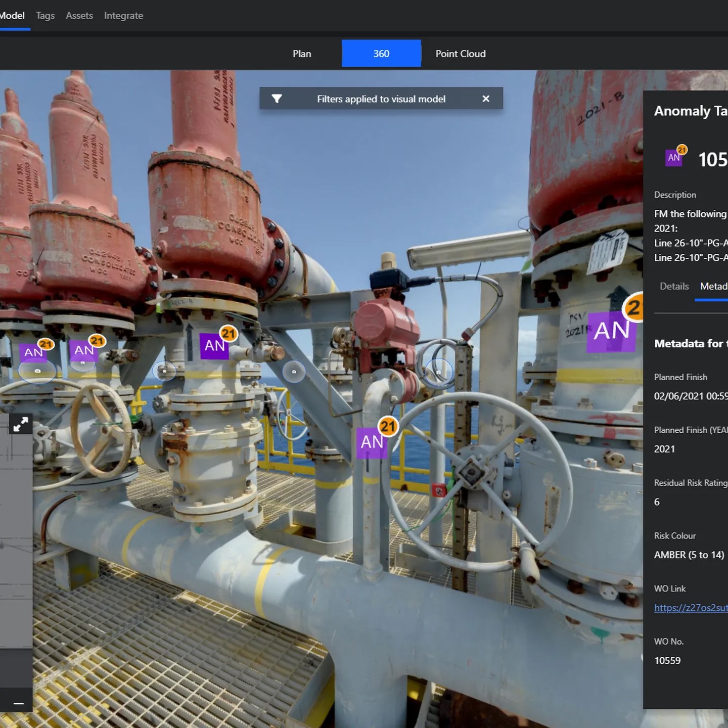Select the 360 view mode
This screenshot has height=728, width=728.
point(381,54)
